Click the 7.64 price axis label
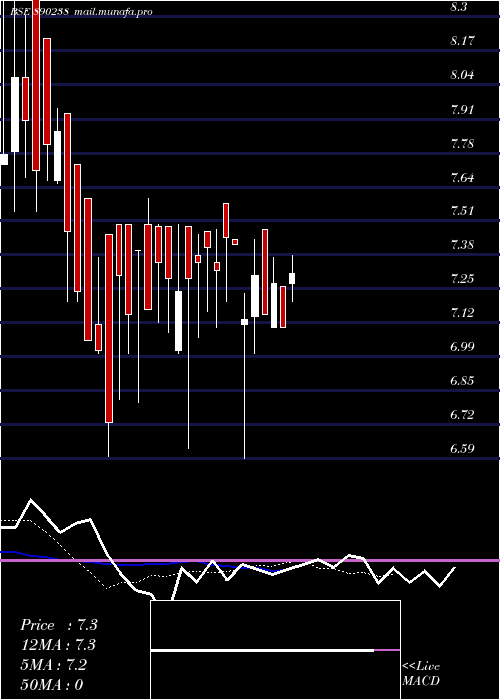Viewport: 500px width, 700px height. click(462, 178)
